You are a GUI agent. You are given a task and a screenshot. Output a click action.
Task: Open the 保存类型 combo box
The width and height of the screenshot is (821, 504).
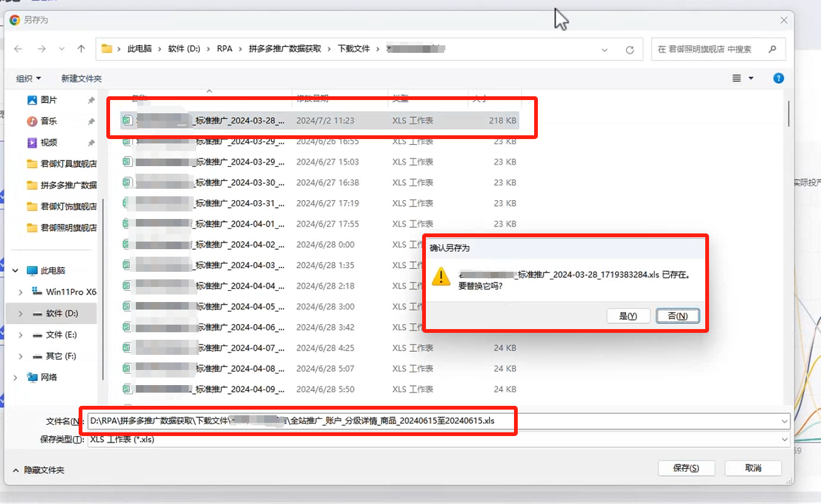[439, 440]
